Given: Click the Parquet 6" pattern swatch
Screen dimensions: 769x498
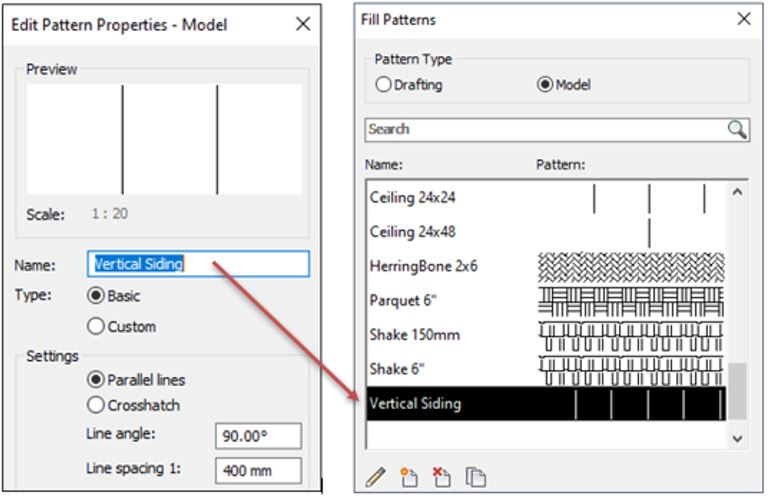Looking at the screenshot, I should [x=631, y=301].
